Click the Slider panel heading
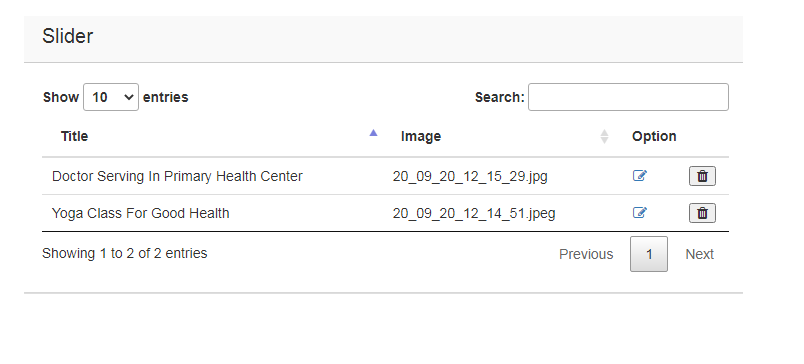 pos(68,36)
